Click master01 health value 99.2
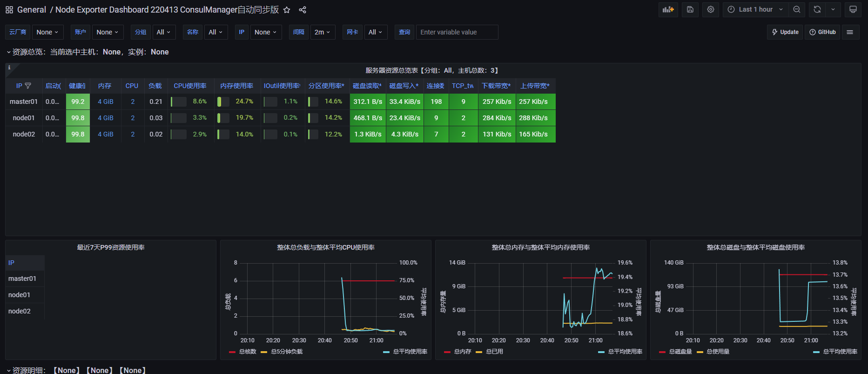 coord(78,102)
